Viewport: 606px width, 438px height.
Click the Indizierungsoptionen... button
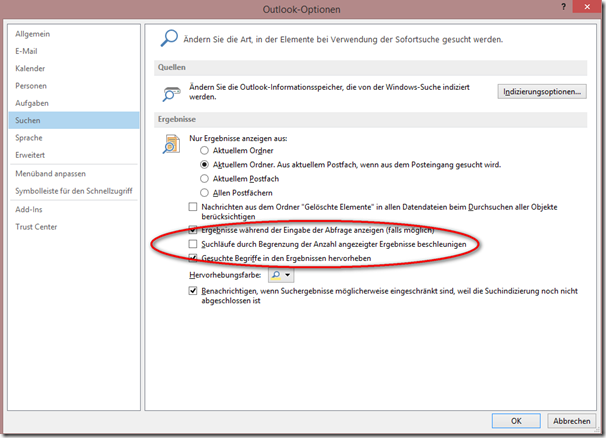(542, 92)
